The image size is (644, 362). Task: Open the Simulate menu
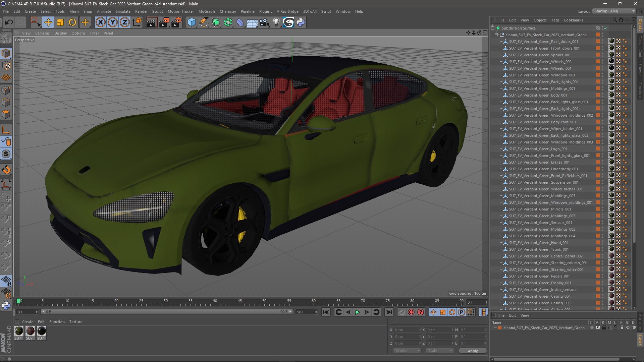point(123,11)
